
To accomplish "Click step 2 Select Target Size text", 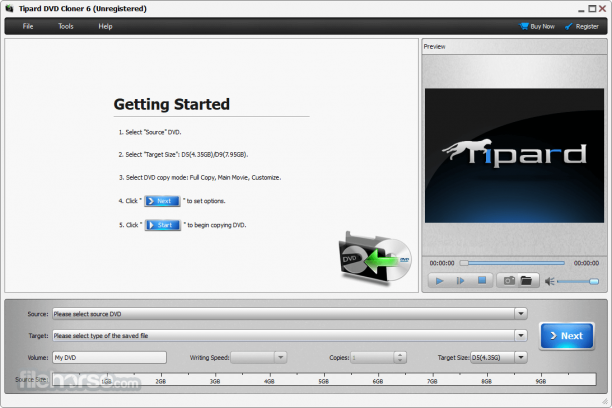I will (x=183, y=155).
